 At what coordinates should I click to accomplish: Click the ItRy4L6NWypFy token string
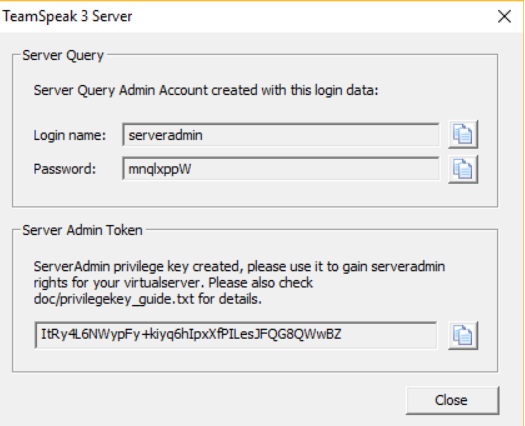pos(191,335)
